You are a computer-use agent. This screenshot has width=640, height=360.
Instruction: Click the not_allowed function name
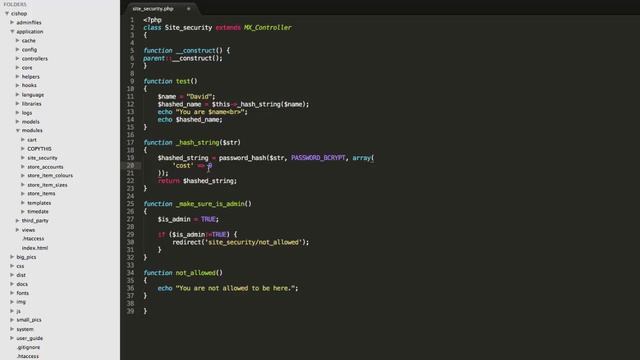coord(196,273)
